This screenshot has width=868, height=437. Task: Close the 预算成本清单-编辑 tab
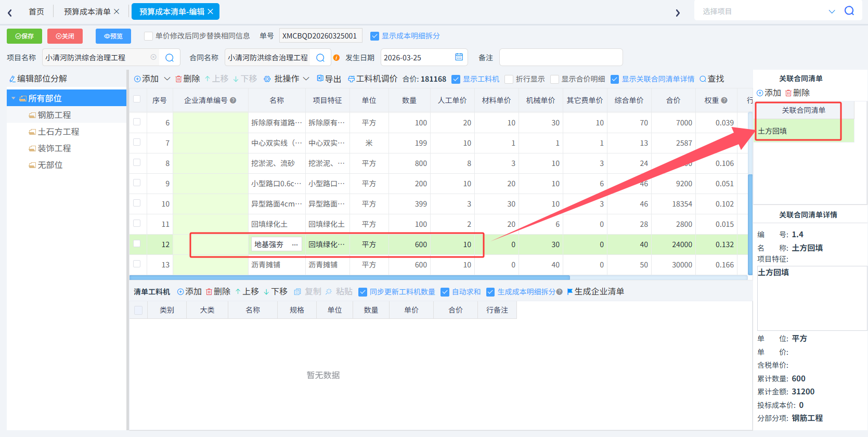pyautogui.click(x=210, y=11)
